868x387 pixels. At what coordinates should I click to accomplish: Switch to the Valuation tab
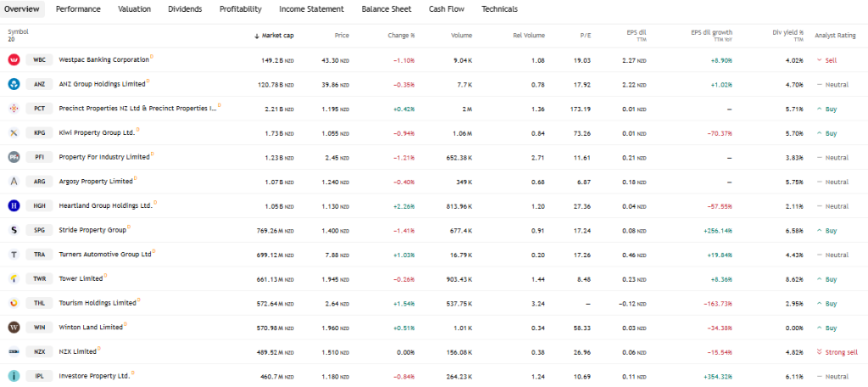click(134, 8)
